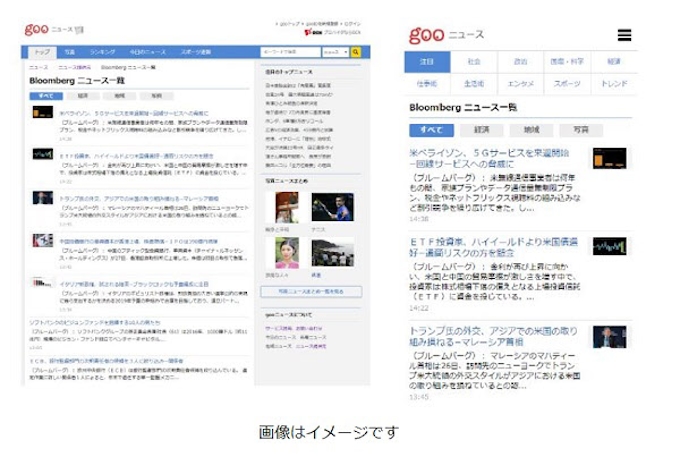Filter mobile news list by 写真
Viewport: 680px width, 457px height.
(x=580, y=129)
